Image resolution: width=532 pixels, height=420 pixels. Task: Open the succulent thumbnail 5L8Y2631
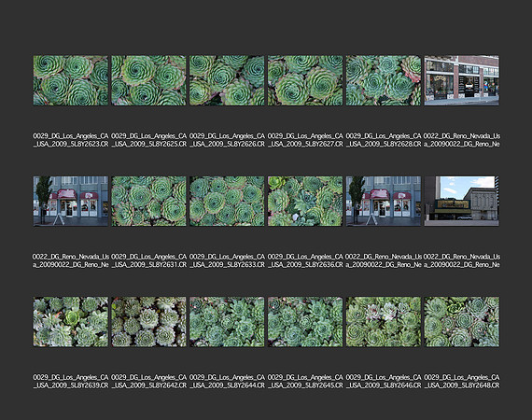coord(149,202)
